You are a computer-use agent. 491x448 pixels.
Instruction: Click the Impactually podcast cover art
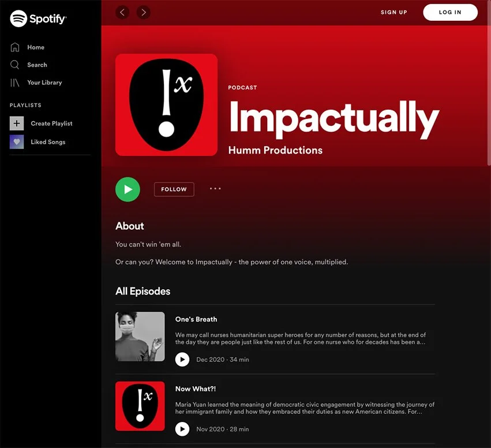[x=166, y=104]
